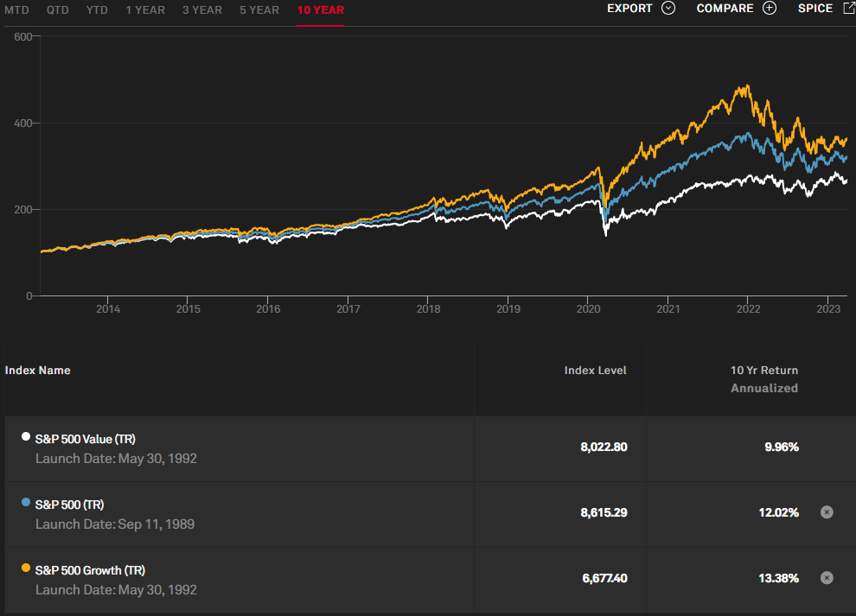Click the blue S&P 500 (TR) color dot
Viewport: 856px width, 616px height.
pyautogui.click(x=26, y=502)
